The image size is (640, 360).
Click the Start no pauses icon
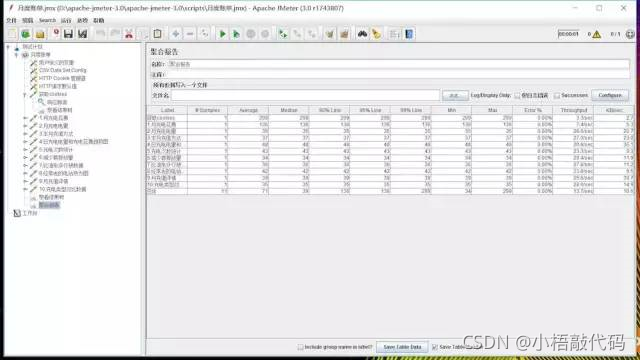(236, 34)
